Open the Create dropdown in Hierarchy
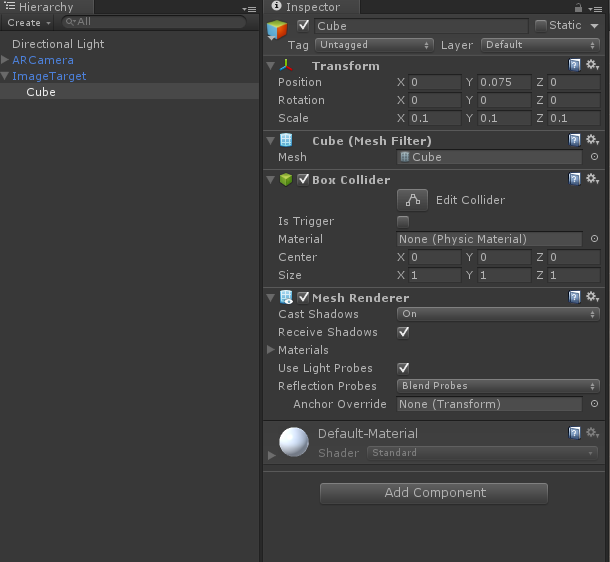This screenshot has height=562, width=610. point(29,23)
